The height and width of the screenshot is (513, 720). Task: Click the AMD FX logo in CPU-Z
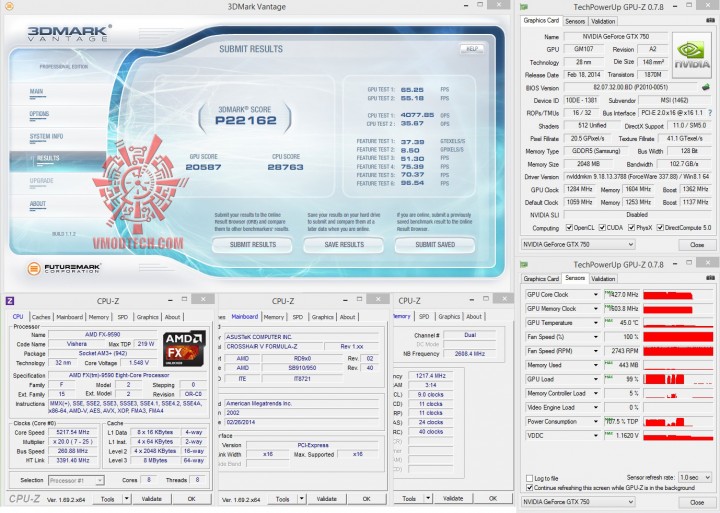[184, 348]
